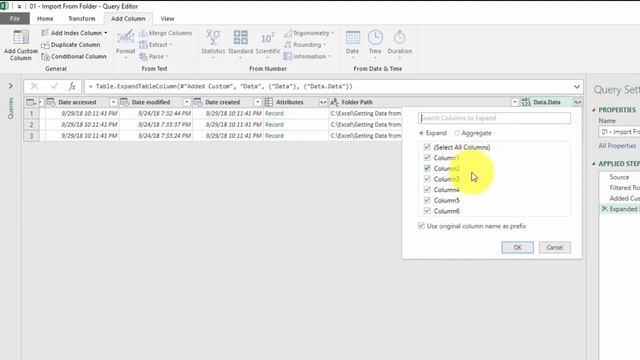
Task: Click the formula bar text
Action: pos(220,87)
